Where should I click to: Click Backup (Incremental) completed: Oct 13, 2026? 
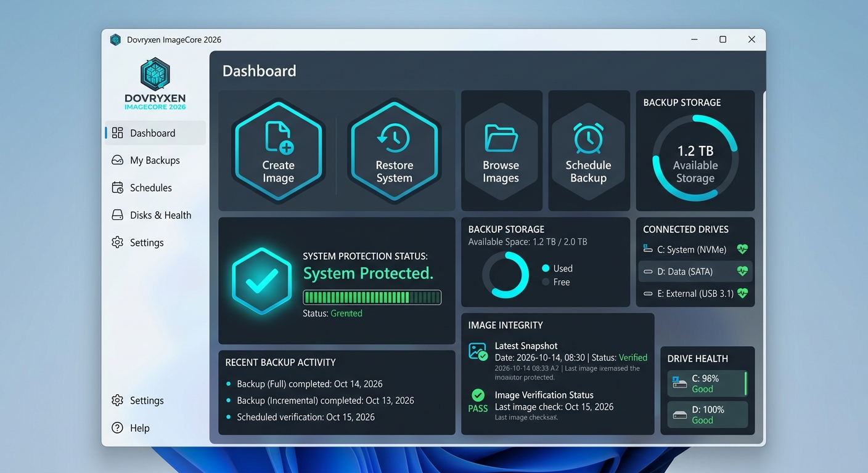click(325, 400)
